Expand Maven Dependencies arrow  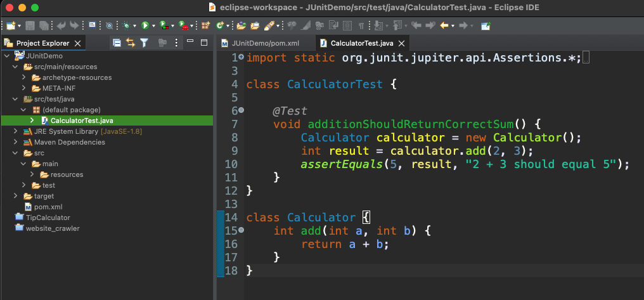pyautogui.click(x=15, y=142)
